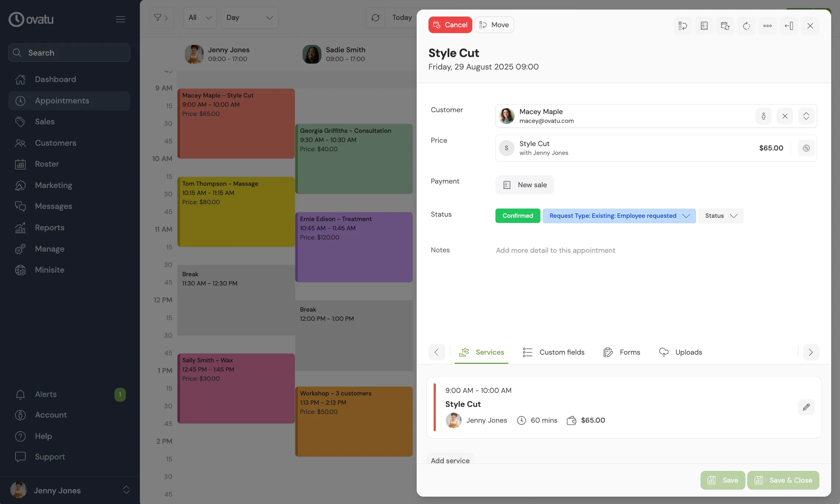The height and width of the screenshot is (504, 840).
Task: Open the Forms tab
Action: pyautogui.click(x=622, y=352)
